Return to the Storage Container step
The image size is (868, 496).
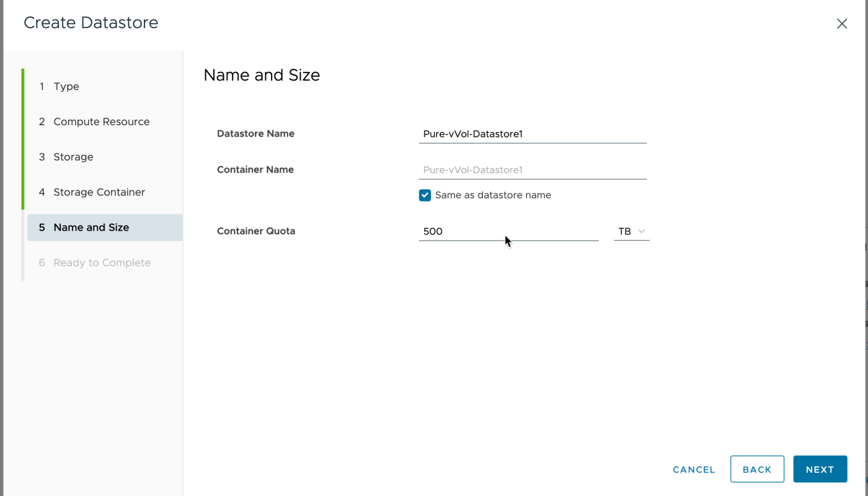[x=99, y=192]
